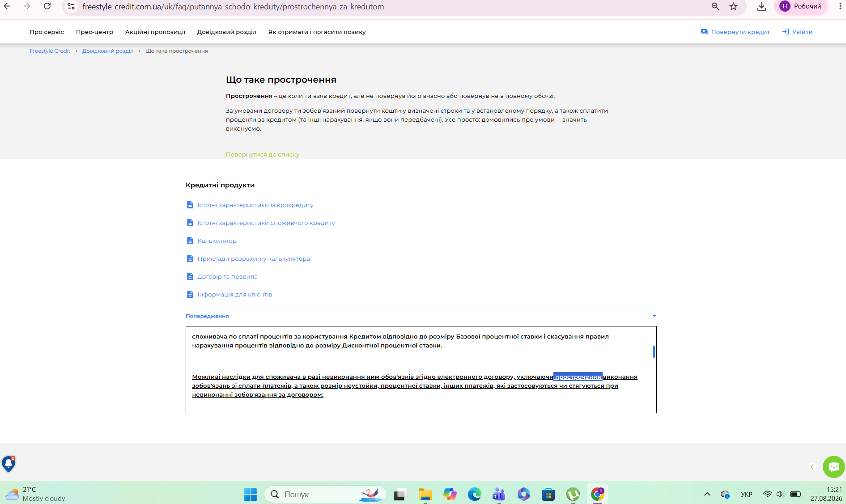Click the taskbar Пошук search box
This screenshot has width=846, height=504.
click(x=325, y=494)
